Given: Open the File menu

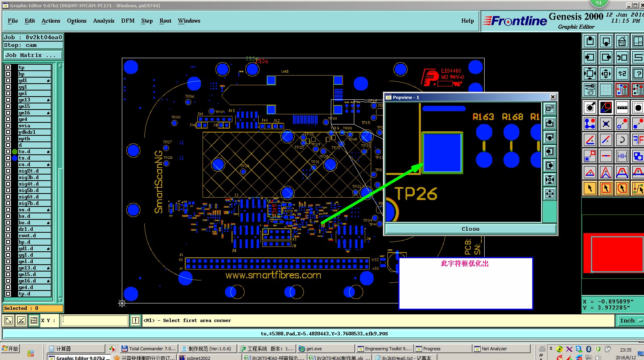Looking at the screenshot, I should (x=13, y=21).
